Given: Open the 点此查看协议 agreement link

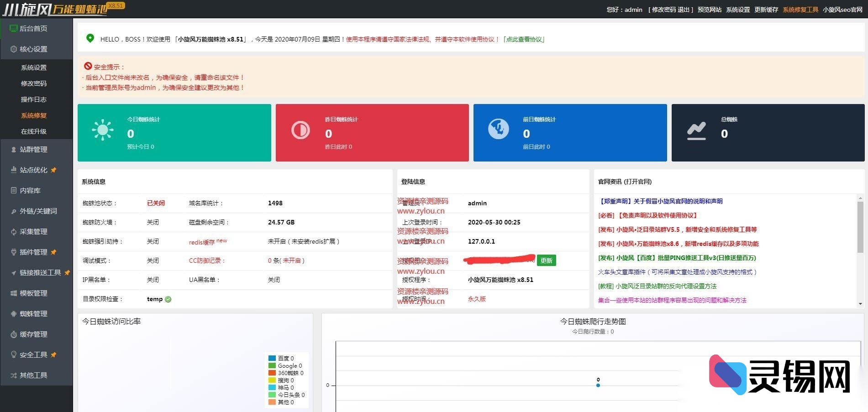Looking at the screenshot, I should 524,40.
